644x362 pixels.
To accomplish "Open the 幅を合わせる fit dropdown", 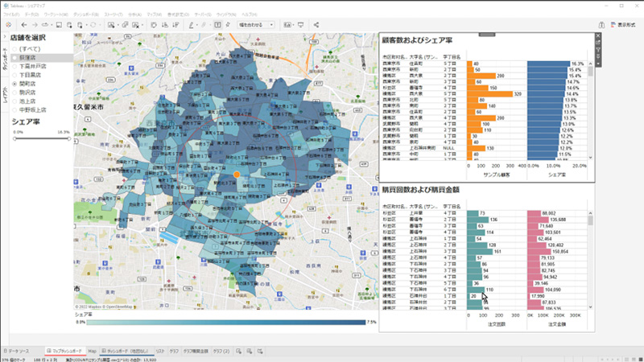I will 256,25.
